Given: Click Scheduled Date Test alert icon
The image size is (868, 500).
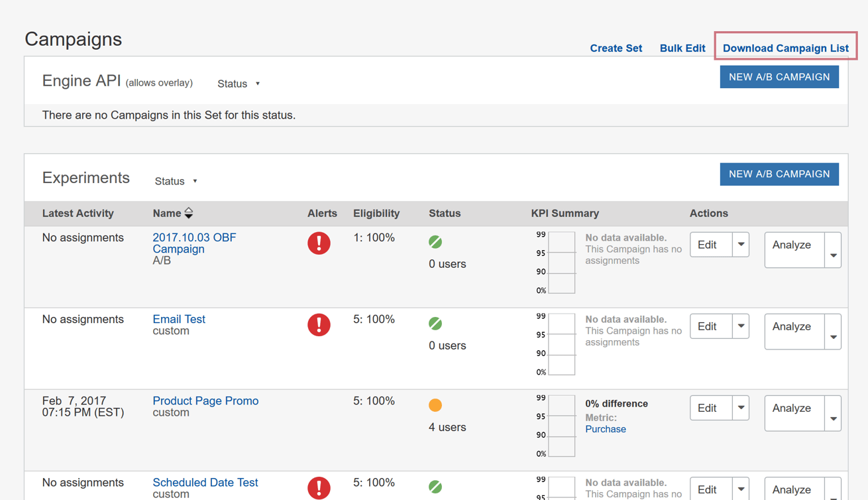Looking at the screenshot, I should pos(319,487).
